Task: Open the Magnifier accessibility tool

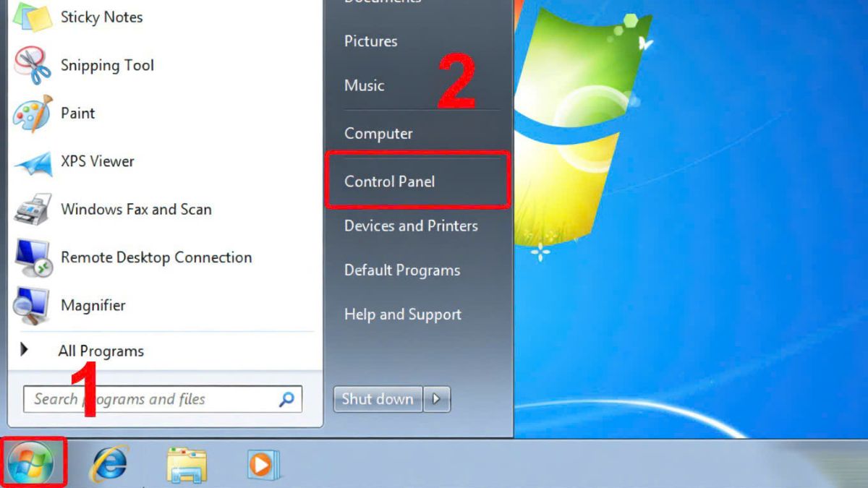Action: [x=93, y=305]
